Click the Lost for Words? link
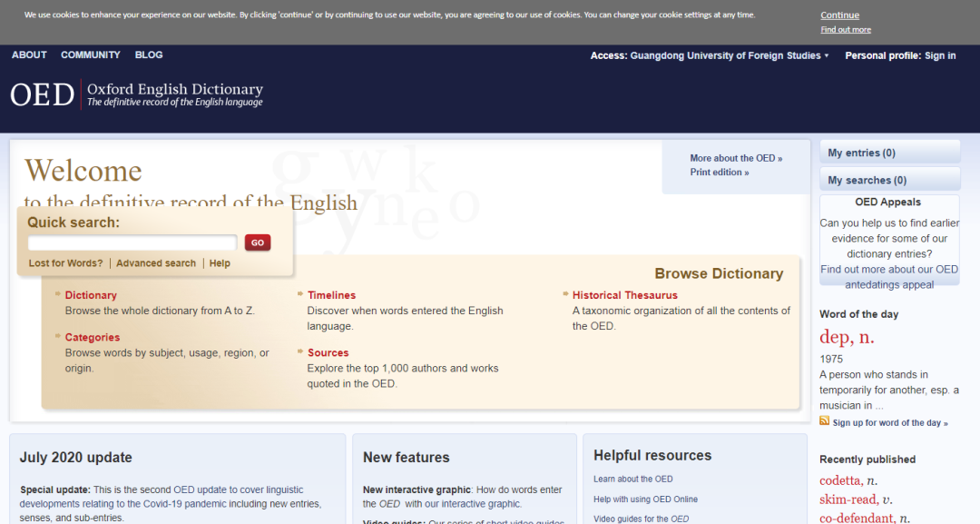The width and height of the screenshot is (980, 524). click(65, 263)
